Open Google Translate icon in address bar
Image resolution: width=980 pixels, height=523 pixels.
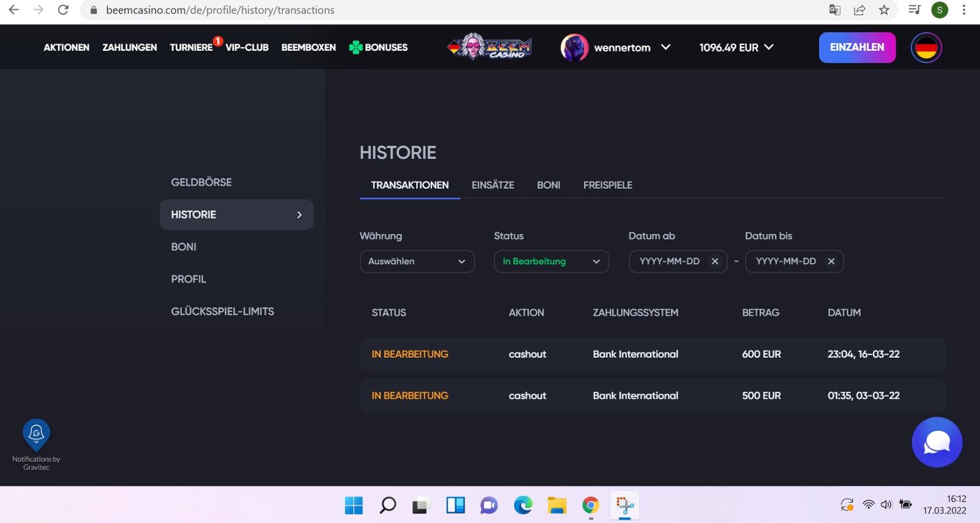834,10
